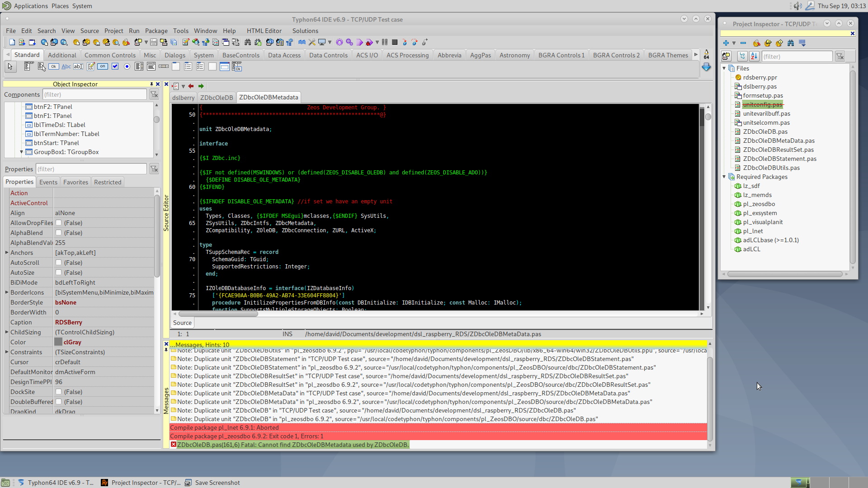Open the run-mode dropdown arrow beside debug icon
This screenshot has width=868, height=488.
click(377, 42)
